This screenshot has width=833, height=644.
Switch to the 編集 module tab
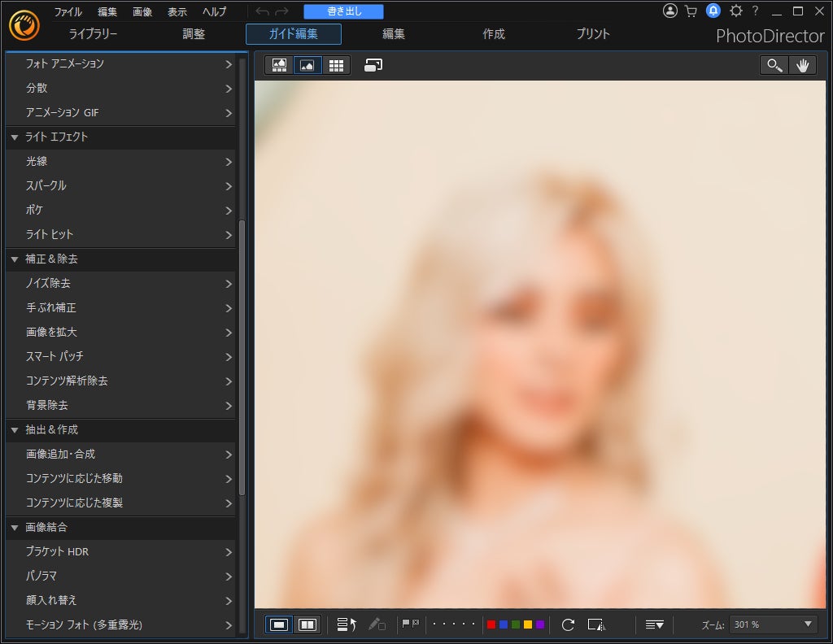(x=394, y=34)
